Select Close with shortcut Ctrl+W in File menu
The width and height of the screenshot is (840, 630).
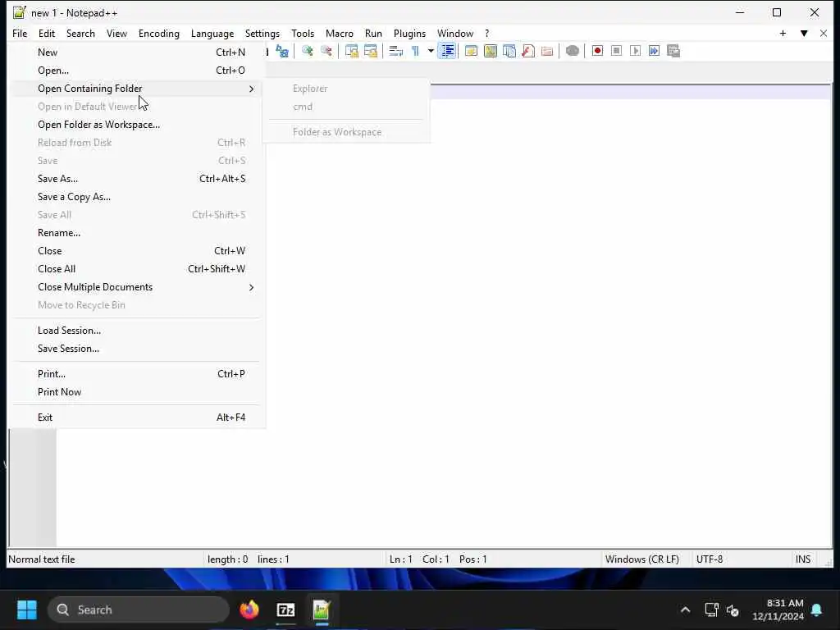[137, 251]
